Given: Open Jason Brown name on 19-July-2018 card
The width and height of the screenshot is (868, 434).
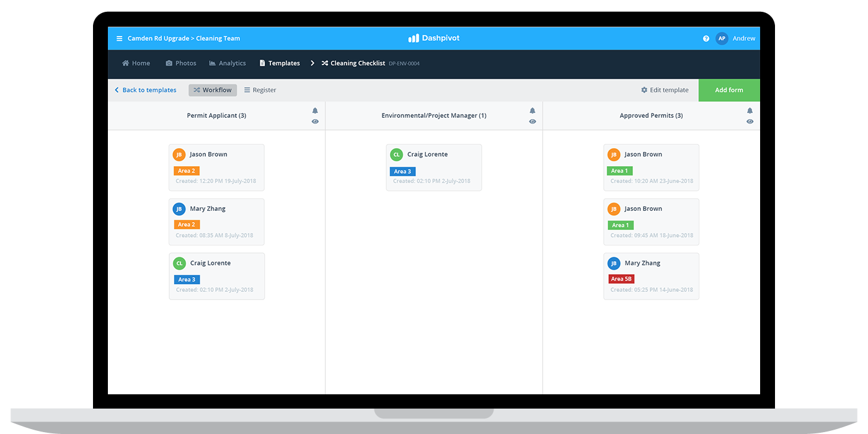Looking at the screenshot, I should (x=208, y=154).
